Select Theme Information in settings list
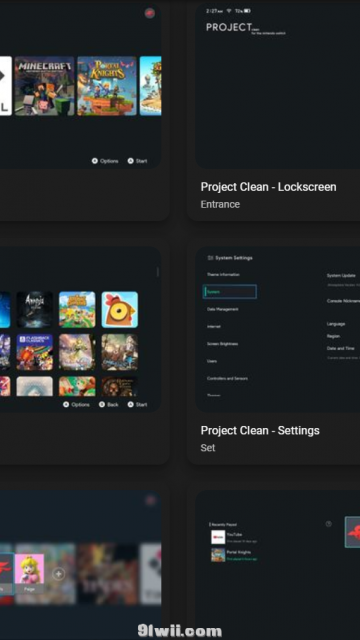This screenshot has height=640, width=360. point(223,275)
